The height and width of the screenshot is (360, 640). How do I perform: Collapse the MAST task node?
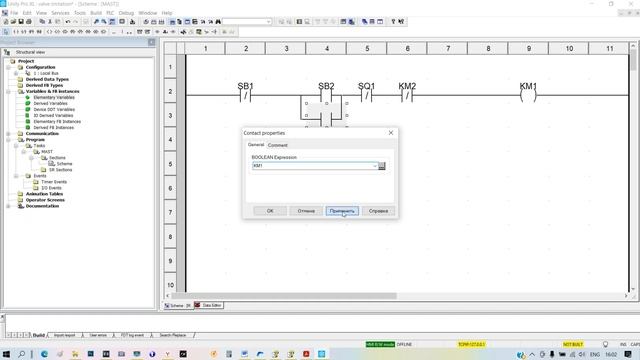pos(24,152)
